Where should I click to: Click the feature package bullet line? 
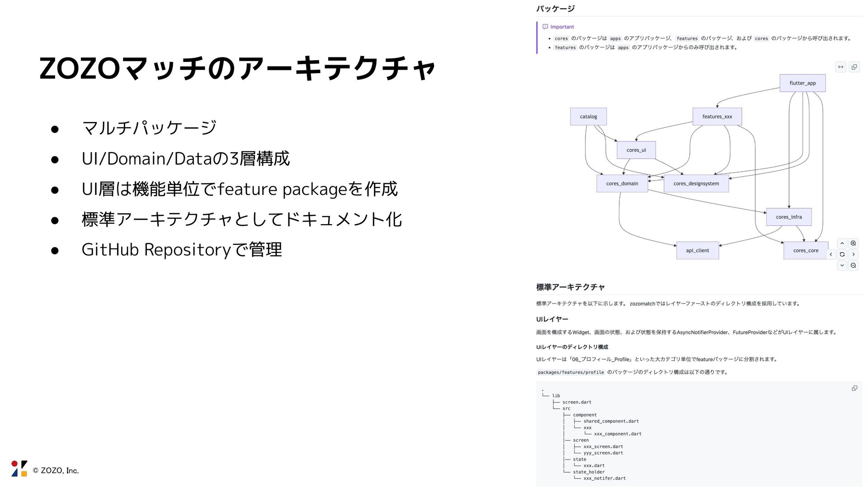click(240, 189)
